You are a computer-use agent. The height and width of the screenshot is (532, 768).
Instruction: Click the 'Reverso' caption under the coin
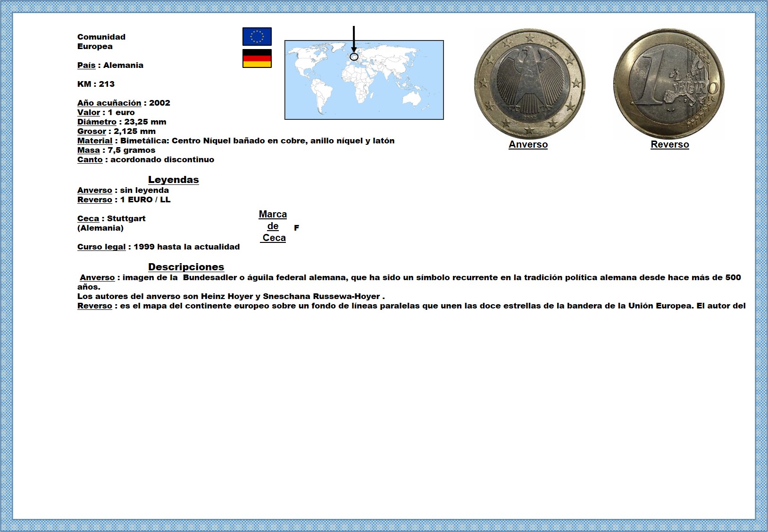(670, 145)
